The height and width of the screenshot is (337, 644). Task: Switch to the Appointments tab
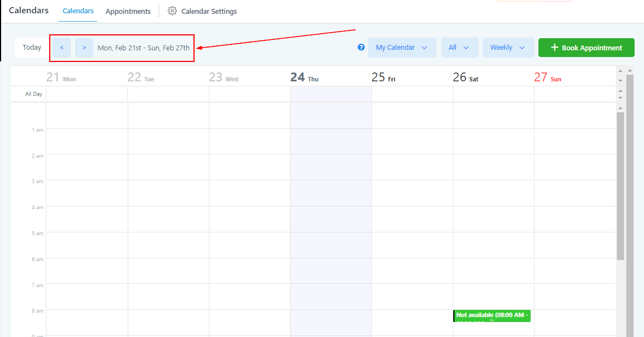tap(128, 11)
